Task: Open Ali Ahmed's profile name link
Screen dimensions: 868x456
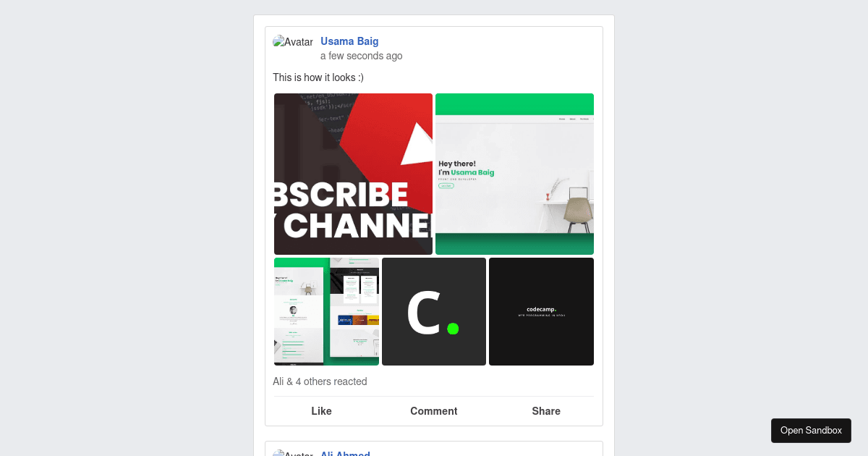Action: pos(346,453)
